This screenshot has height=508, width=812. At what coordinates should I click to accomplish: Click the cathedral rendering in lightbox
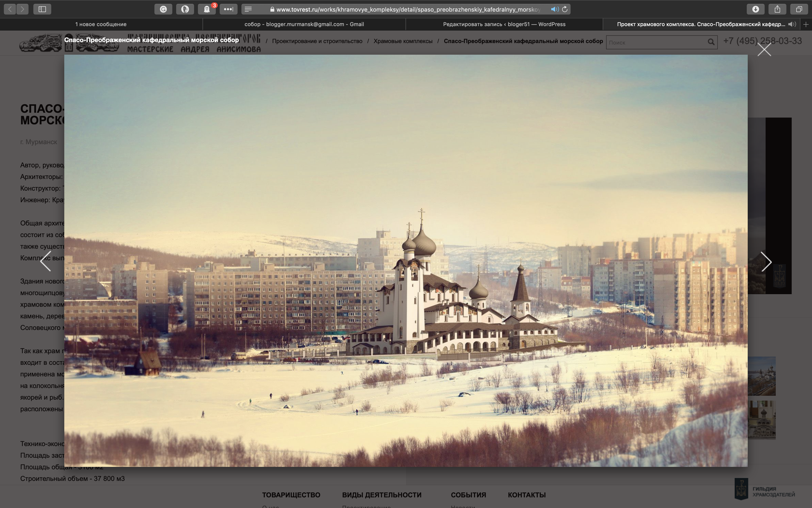(x=406, y=260)
